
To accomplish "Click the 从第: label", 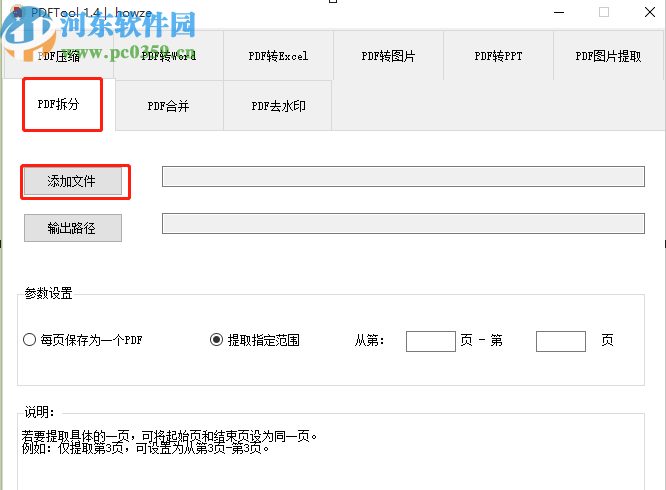I will pos(370,340).
